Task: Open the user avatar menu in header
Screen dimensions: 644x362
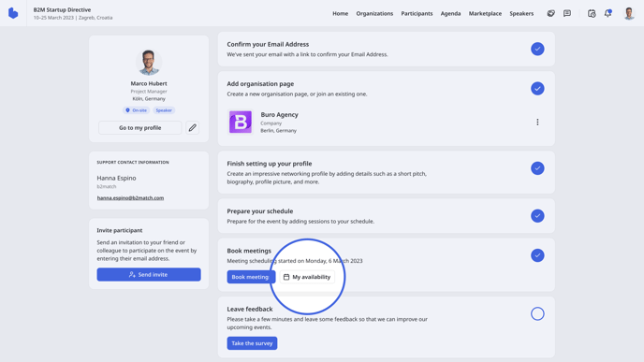Action: click(629, 13)
